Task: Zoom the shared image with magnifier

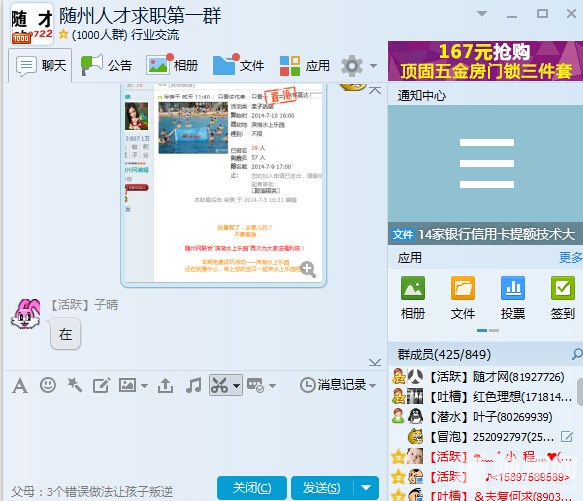Action: pyautogui.click(x=308, y=269)
